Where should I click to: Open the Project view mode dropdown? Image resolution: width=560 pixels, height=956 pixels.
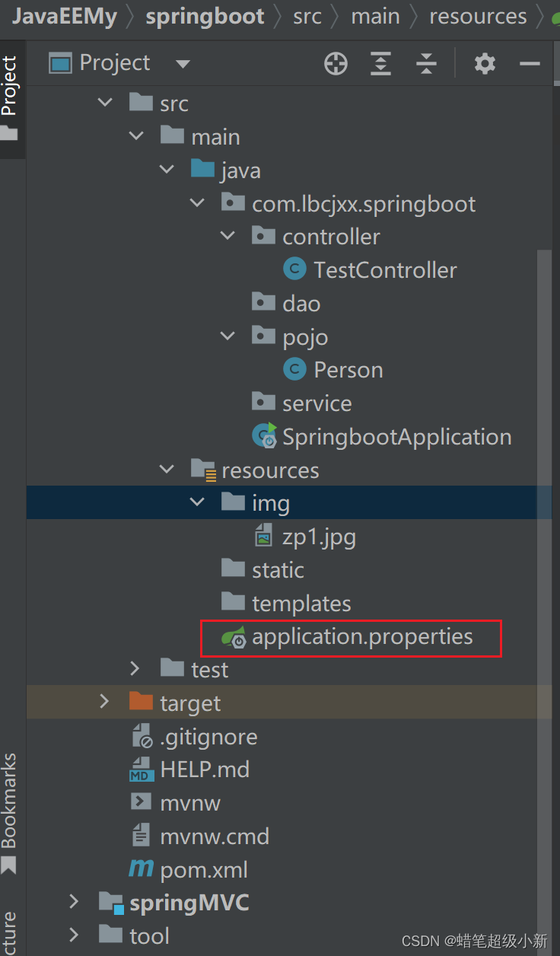(x=183, y=63)
